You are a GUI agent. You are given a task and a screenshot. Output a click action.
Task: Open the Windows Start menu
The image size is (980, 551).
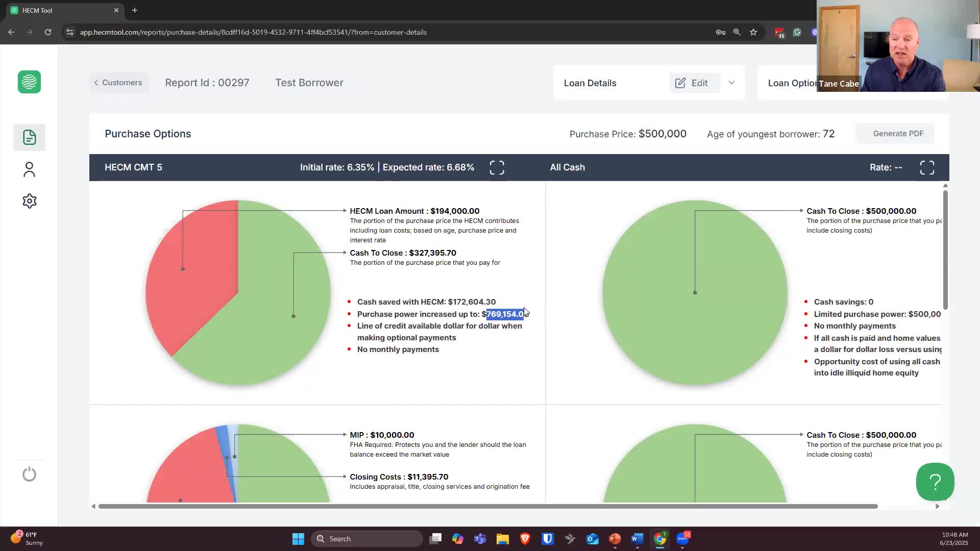click(298, 539)
